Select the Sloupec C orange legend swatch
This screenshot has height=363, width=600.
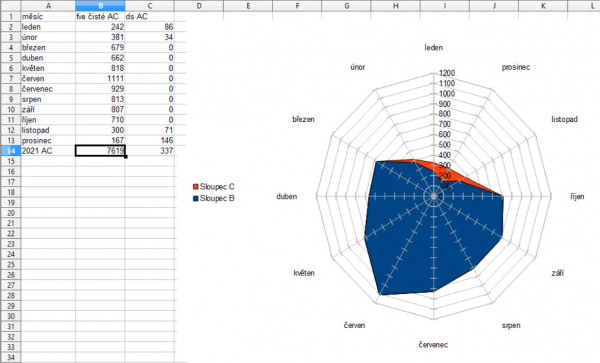click(196, 187)
